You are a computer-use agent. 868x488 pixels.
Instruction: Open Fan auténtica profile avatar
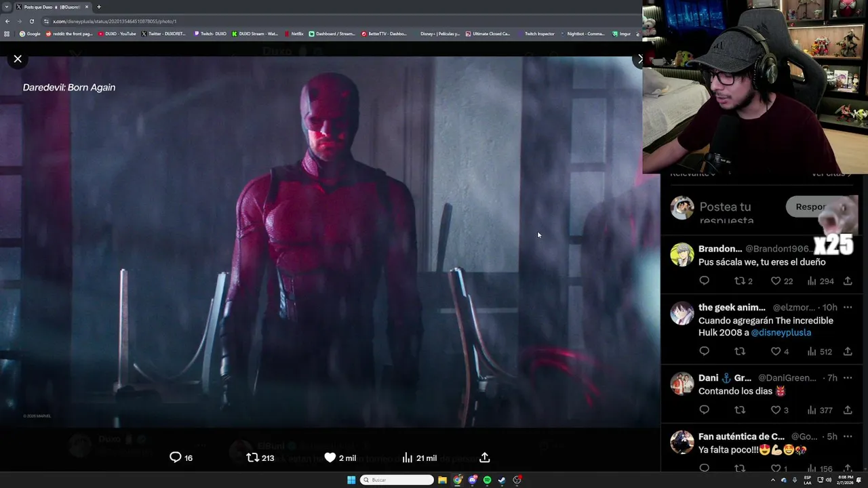tap(682, 442)
